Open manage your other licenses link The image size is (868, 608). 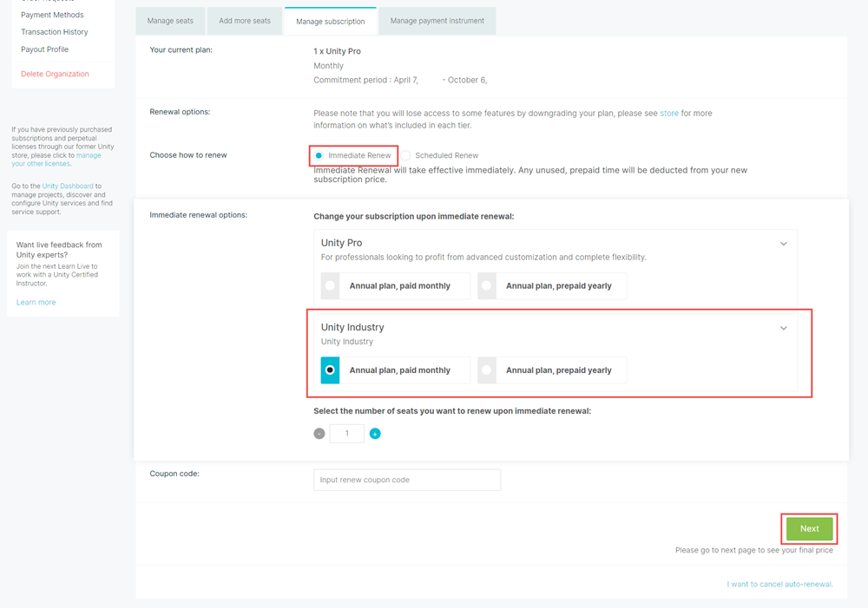click(56, 160)
